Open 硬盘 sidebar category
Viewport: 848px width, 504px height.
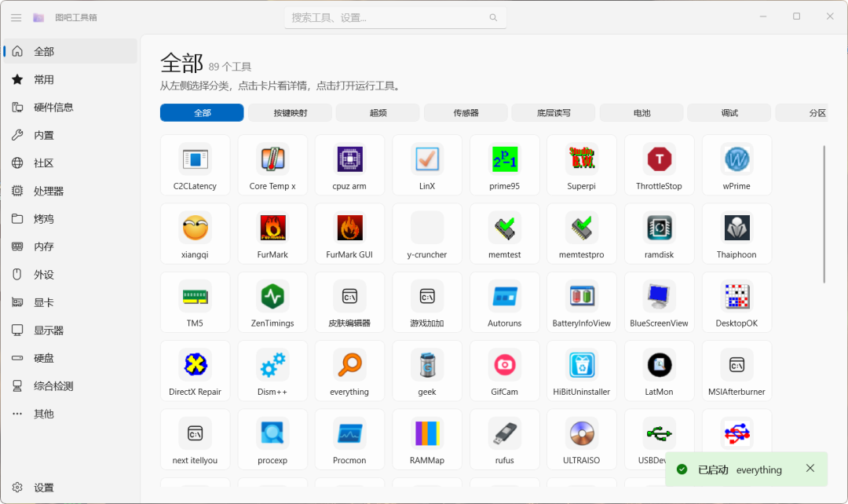pyautogui.click(x=71, y=358)
